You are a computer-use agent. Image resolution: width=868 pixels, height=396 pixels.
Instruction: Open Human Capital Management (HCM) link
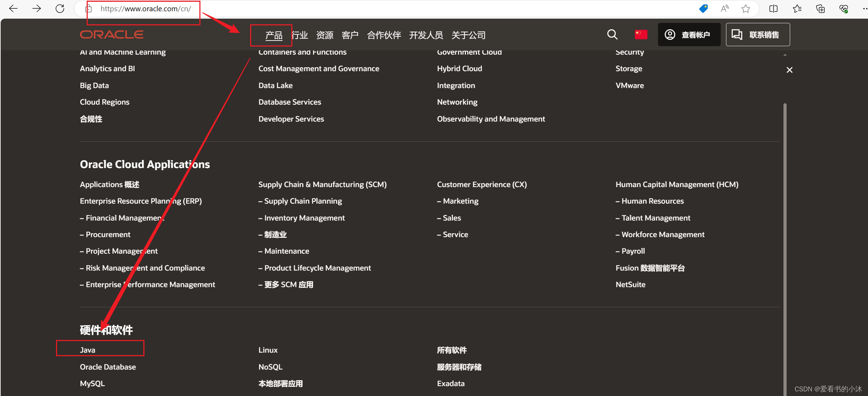(677, 184)
